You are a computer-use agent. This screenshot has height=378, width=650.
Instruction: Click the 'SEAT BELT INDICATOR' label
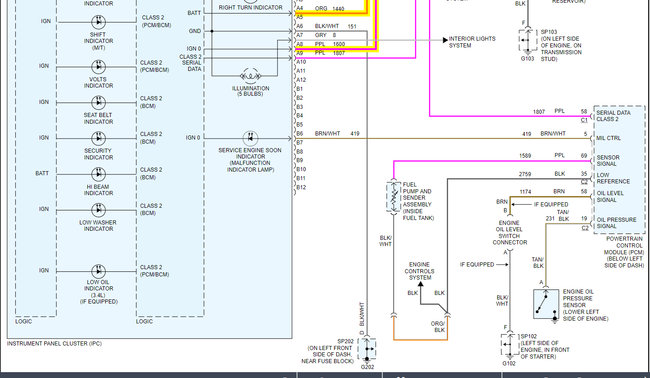[x=98, y=119]
